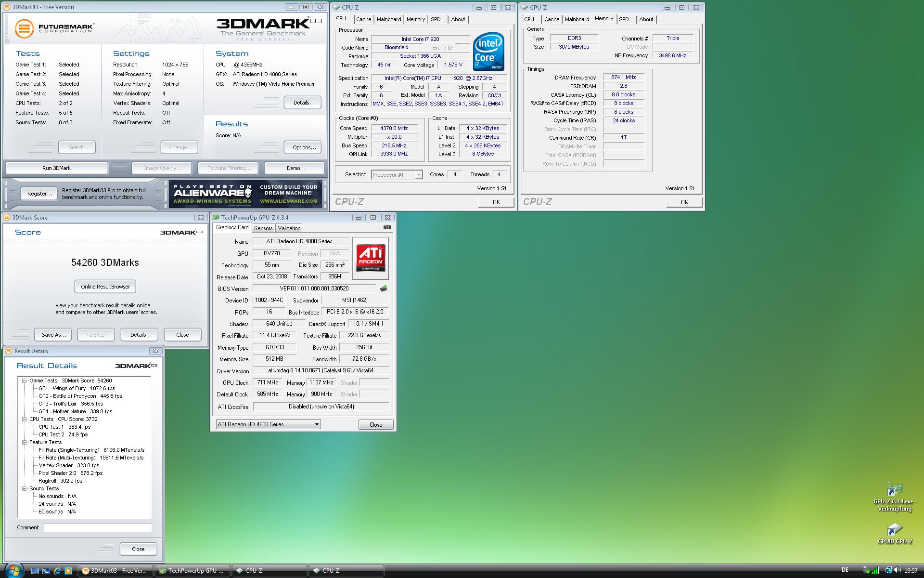Select Pixel Shader 2.0 result row
924x578 pixels.
pyautogui.click(x=70, y=473)
